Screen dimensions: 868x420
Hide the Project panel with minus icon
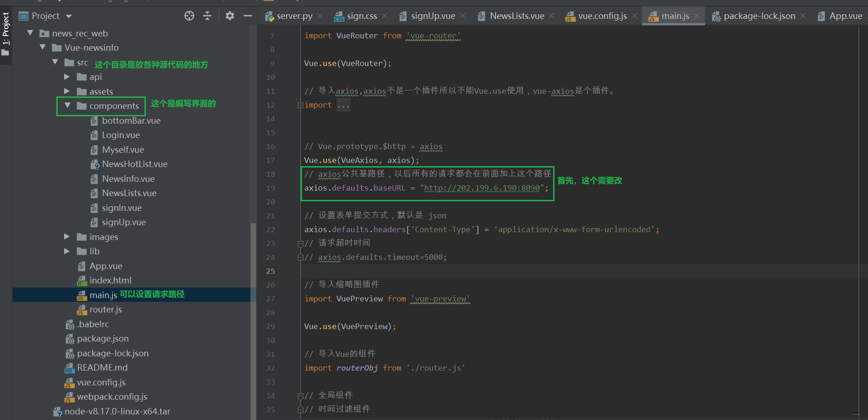pos(248,16)
